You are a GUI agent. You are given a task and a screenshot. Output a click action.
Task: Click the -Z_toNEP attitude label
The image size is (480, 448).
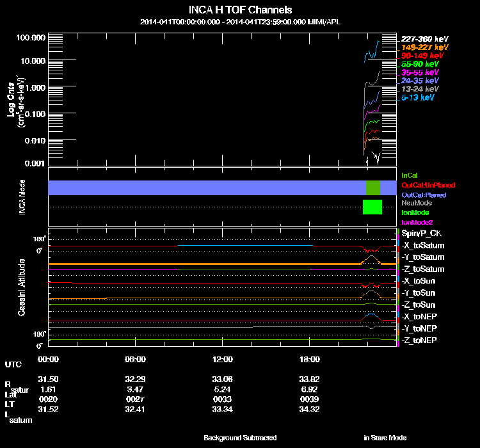419,340
